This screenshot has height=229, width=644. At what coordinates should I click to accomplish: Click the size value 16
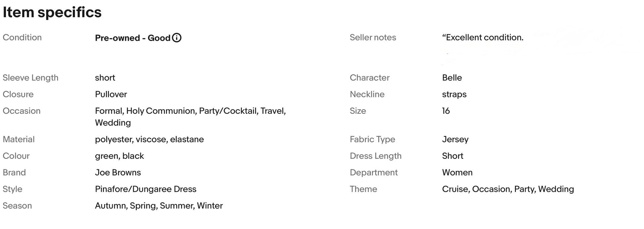[x=446, y=111]
